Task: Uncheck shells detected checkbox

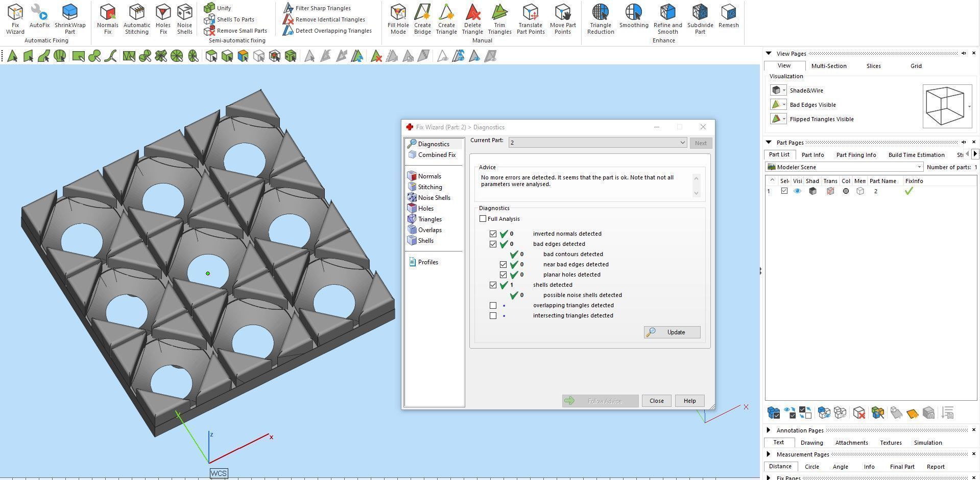Action: [493, 285]
